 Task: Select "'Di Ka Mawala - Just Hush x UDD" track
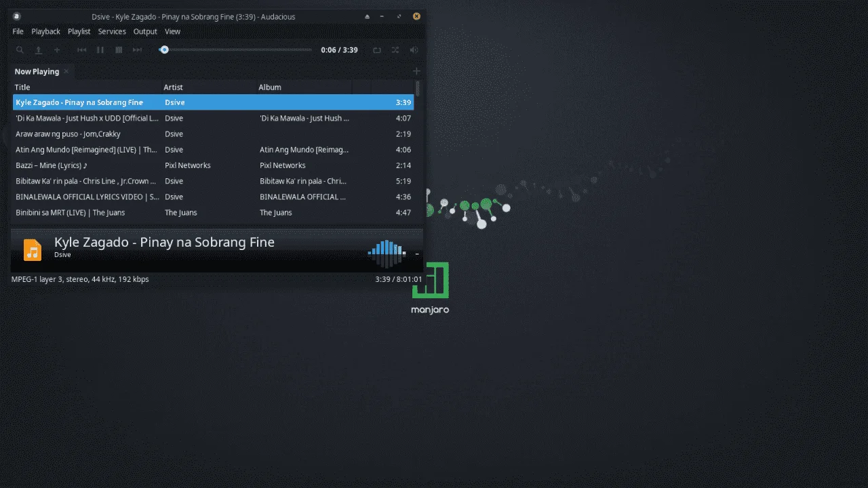(213, 118)
